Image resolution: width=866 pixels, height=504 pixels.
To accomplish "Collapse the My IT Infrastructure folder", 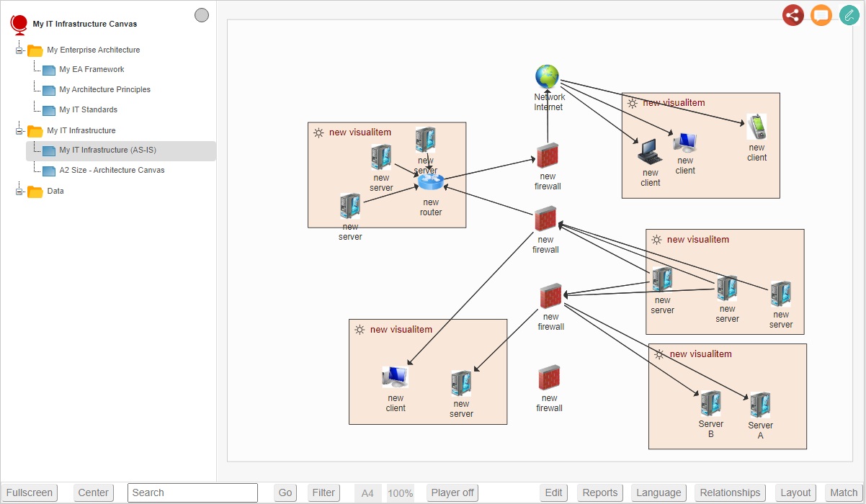I will [19, 131].
